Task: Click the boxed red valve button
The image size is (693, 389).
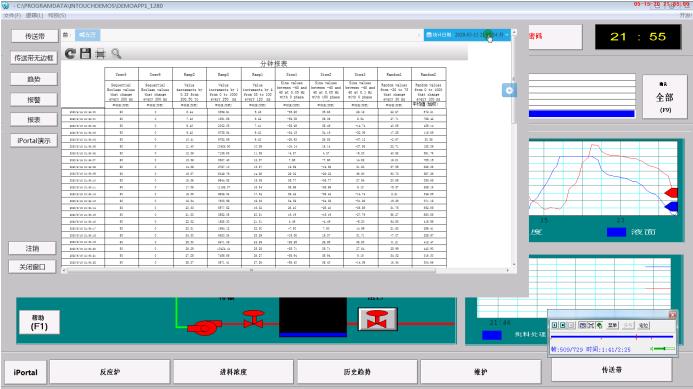Action: point(377,319)
